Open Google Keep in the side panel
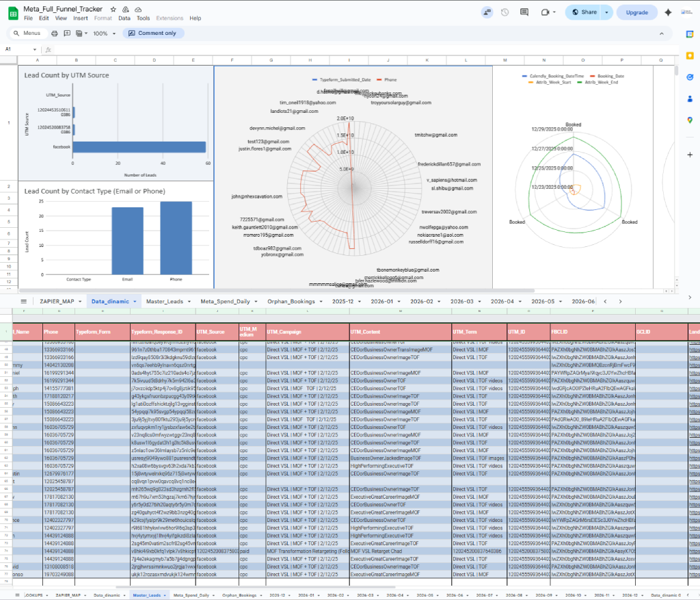Viewport: 700px width, 600px height. pyautogui.click(x=690, y=55)
